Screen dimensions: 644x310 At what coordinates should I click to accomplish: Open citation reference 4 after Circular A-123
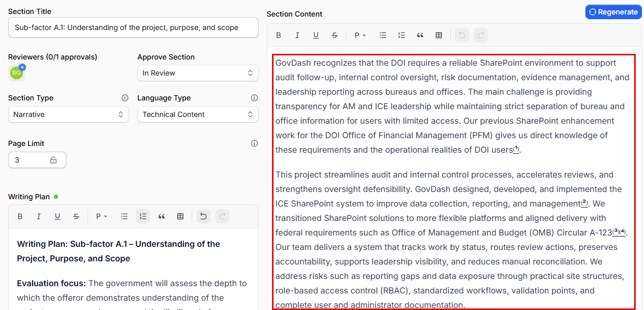[x=623, y=232]
